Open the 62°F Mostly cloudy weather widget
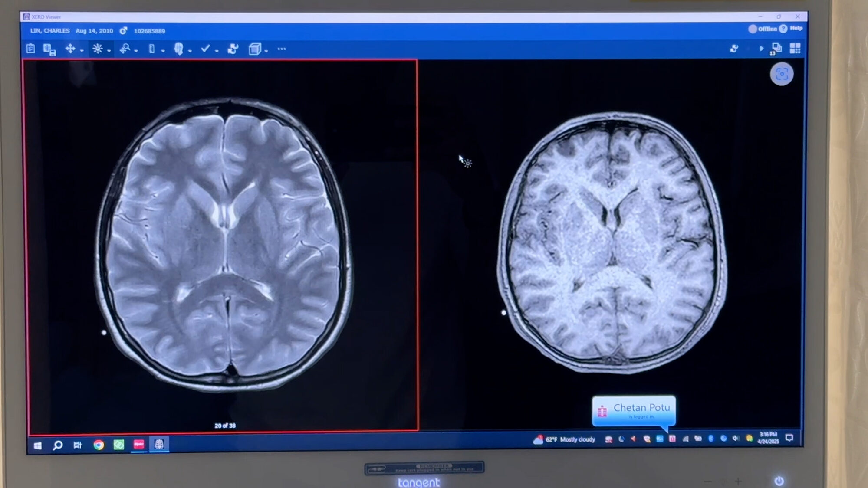Image resolution: width=868 pixels, height=488 pixels. pos(564,439)
